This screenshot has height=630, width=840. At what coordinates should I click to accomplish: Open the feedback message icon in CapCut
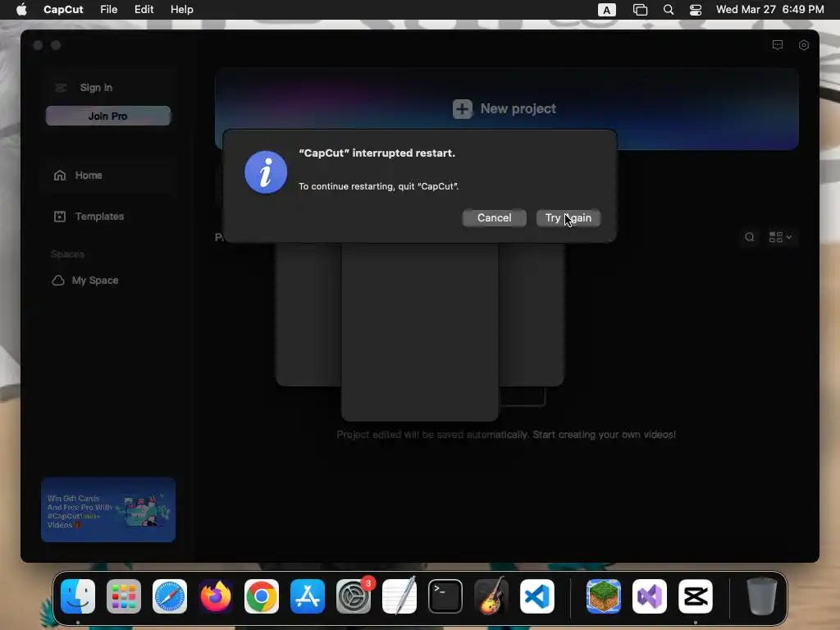pyautogui.click(x=778, y=46)
